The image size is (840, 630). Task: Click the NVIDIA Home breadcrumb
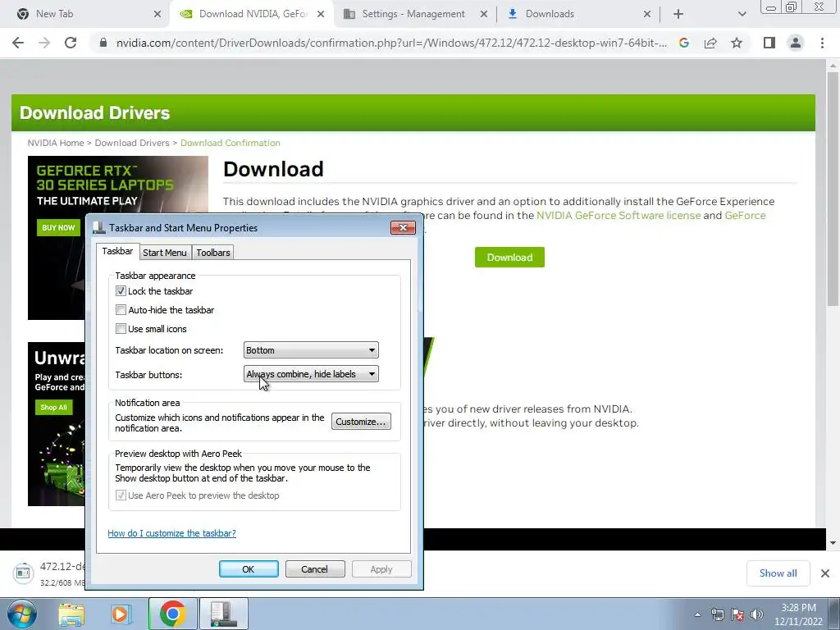pos(56,143)
